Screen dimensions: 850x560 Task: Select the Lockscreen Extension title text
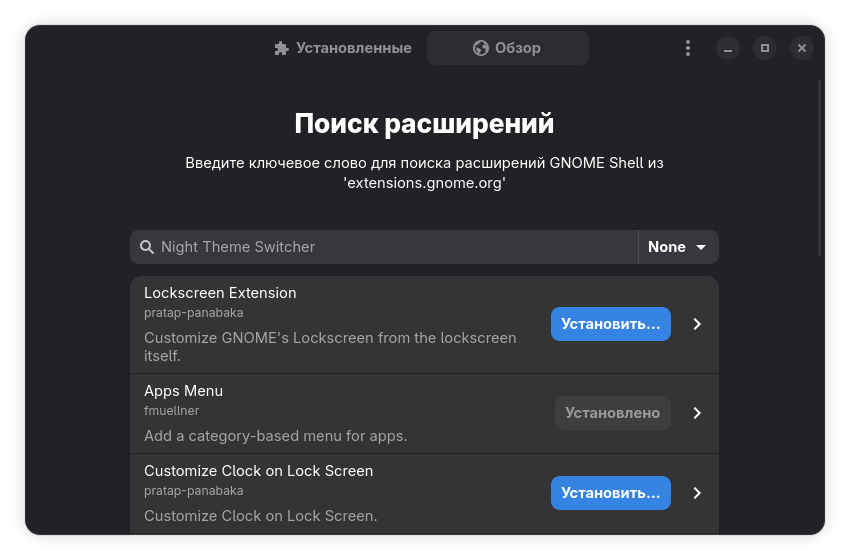tap(220, 293)
